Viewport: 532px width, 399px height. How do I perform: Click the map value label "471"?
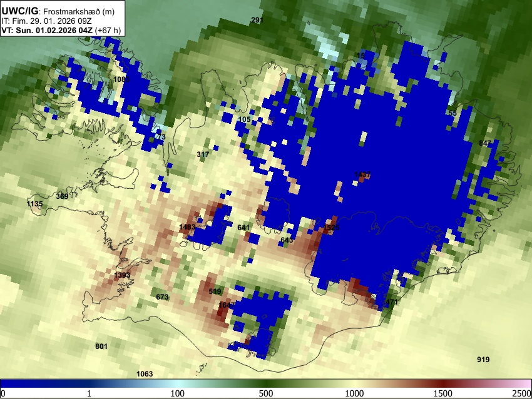coord(392,301)
